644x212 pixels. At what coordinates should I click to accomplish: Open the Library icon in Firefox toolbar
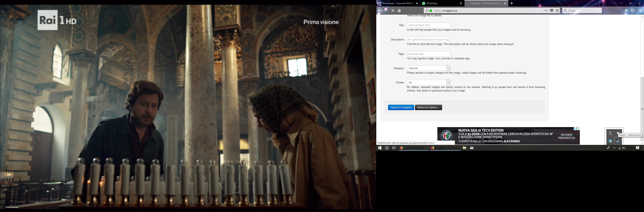[626, 11]
